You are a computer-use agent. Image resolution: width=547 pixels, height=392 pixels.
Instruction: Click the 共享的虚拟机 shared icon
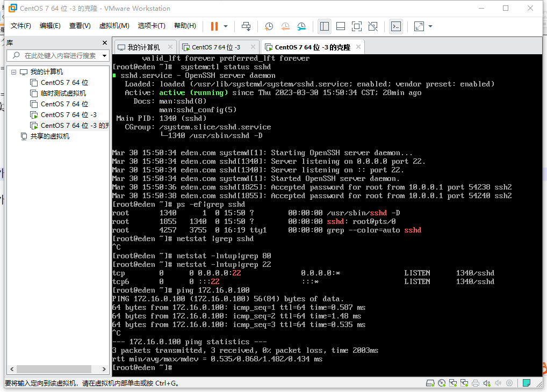[x=24, y=136]
